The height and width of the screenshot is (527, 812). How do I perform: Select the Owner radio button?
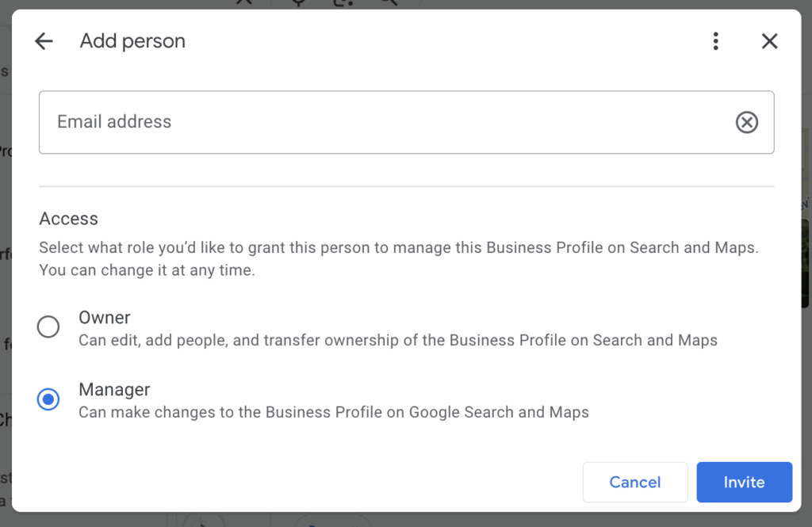48,327
